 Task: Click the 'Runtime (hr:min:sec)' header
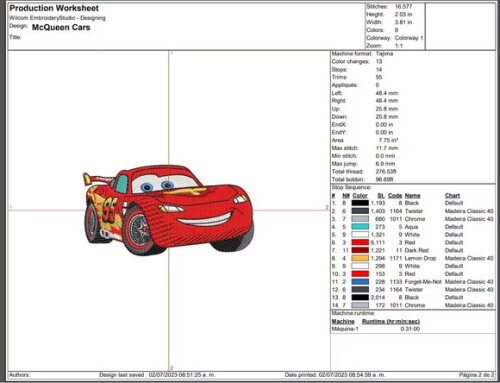click(391, 321)
